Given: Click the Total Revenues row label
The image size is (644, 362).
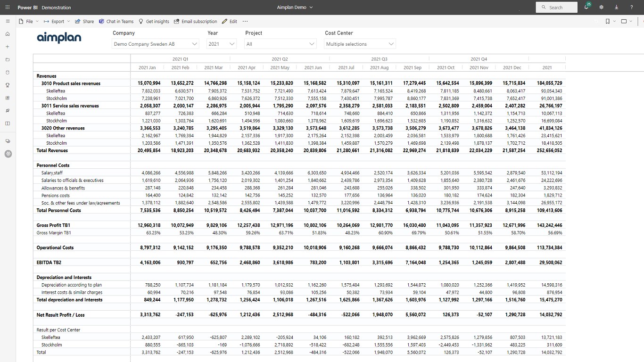Looking at the screenshot, I should click(52, 151).
